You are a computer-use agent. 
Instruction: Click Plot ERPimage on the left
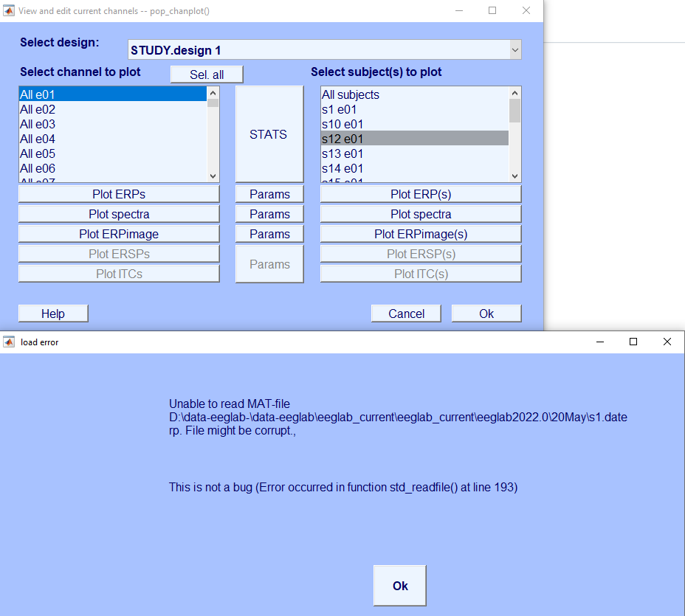click(118, 233)
